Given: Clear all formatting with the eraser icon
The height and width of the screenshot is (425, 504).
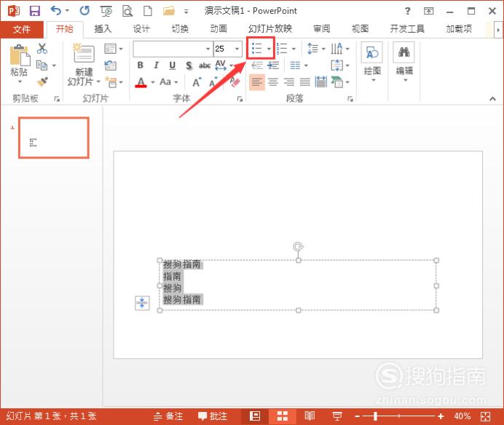Looking at the screenshot, I should pos(235,82).
